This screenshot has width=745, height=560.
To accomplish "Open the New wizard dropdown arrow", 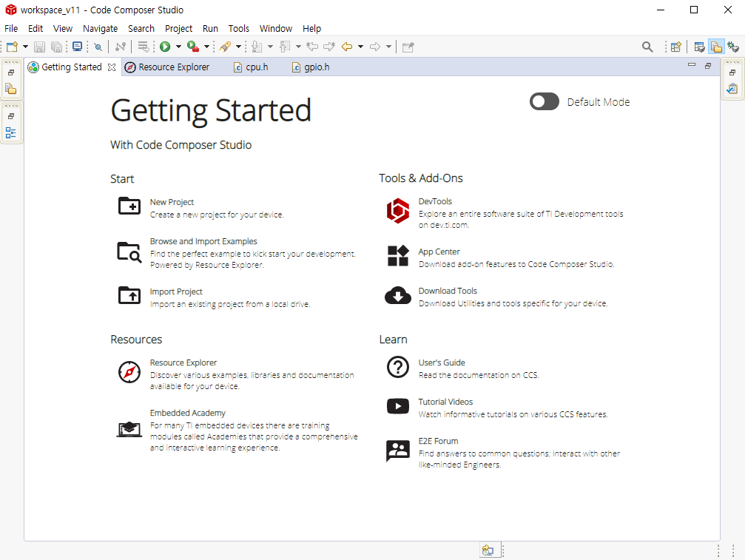I will [x=26, y=47].
